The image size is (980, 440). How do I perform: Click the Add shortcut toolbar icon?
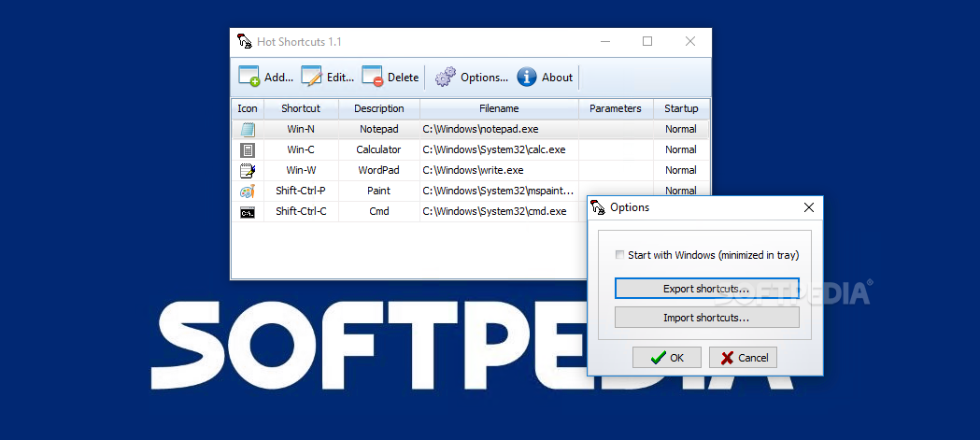point(249,77)
